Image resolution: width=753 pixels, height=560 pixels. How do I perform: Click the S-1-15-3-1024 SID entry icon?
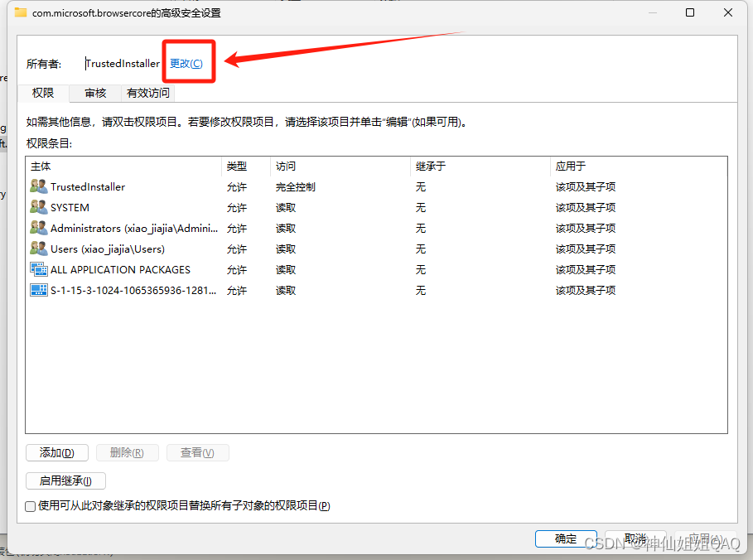pos(38,290)
